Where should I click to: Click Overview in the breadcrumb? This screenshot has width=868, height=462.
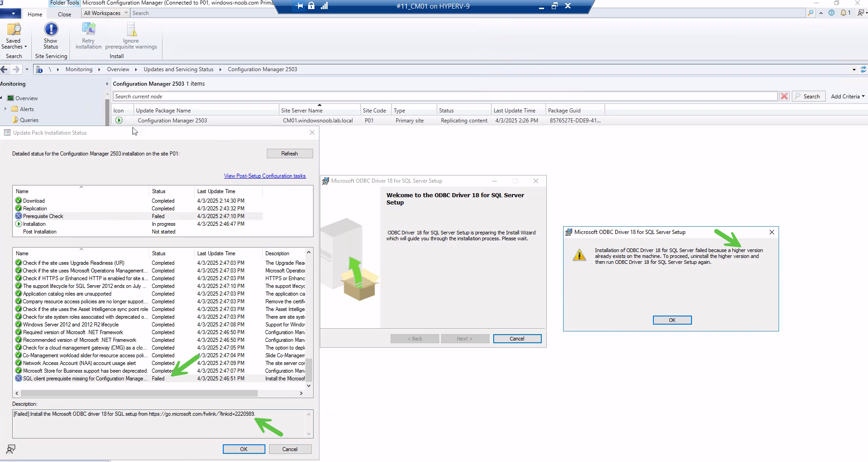pos(118,69)
